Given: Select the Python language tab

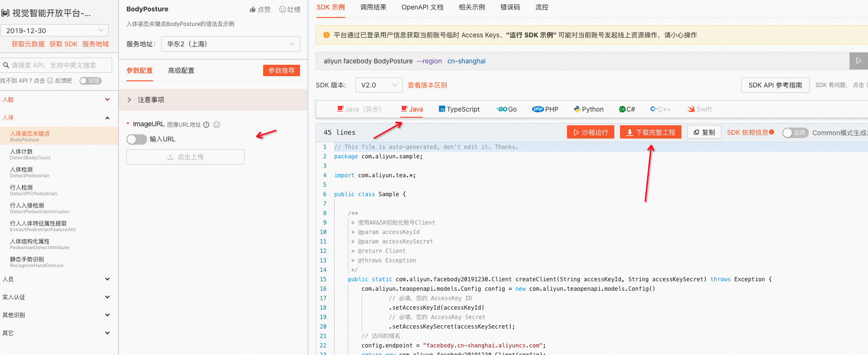Looking at the screenshot, I should [589, 109].
